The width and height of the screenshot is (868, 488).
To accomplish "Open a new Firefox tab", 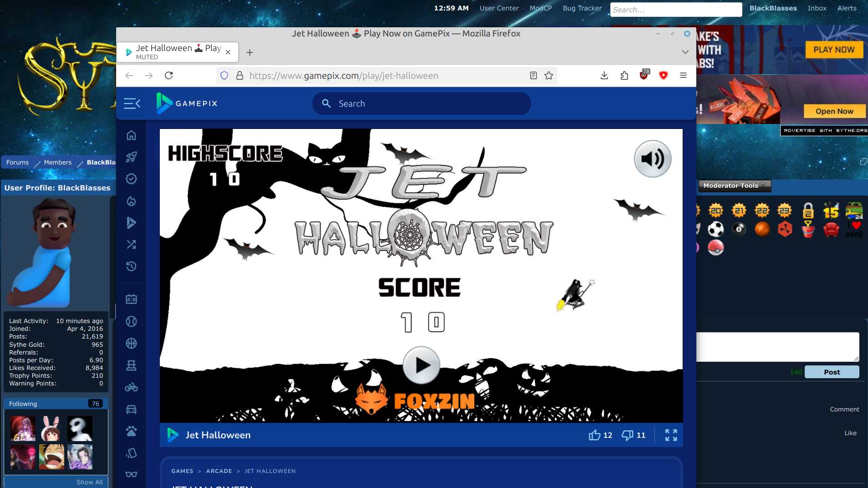I will pyautogui.click(x=250, y=52).
